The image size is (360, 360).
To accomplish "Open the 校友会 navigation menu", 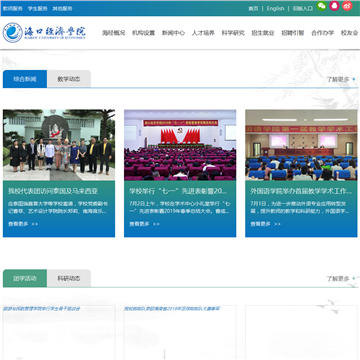I will [349, 33].
